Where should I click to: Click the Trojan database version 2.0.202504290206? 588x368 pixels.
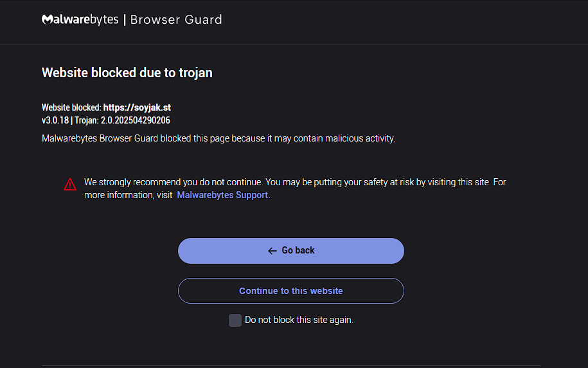[x=136, y=120]
